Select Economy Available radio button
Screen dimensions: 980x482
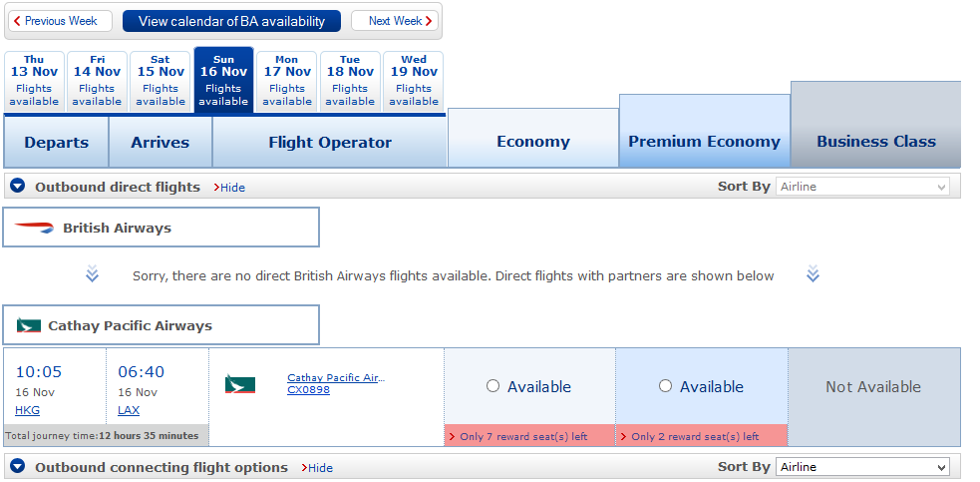pyautogui.click(x=492, y=386)
